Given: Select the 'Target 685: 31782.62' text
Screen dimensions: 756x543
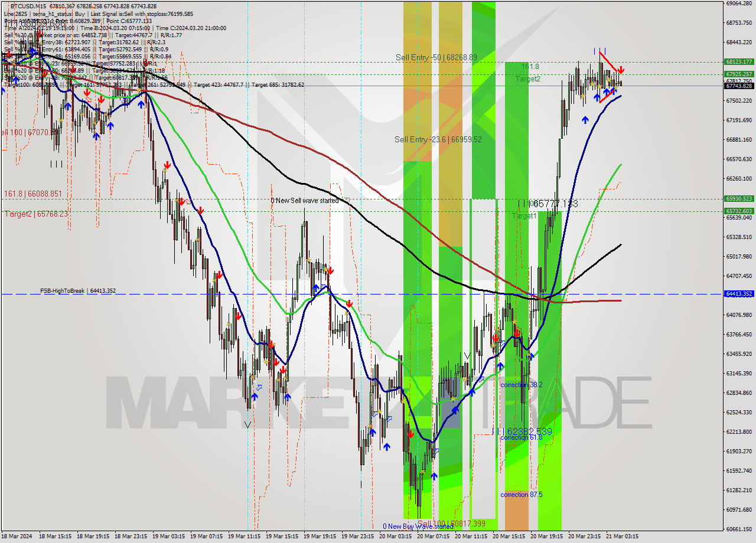Looking at the screenshot, I should coord(278,84).
